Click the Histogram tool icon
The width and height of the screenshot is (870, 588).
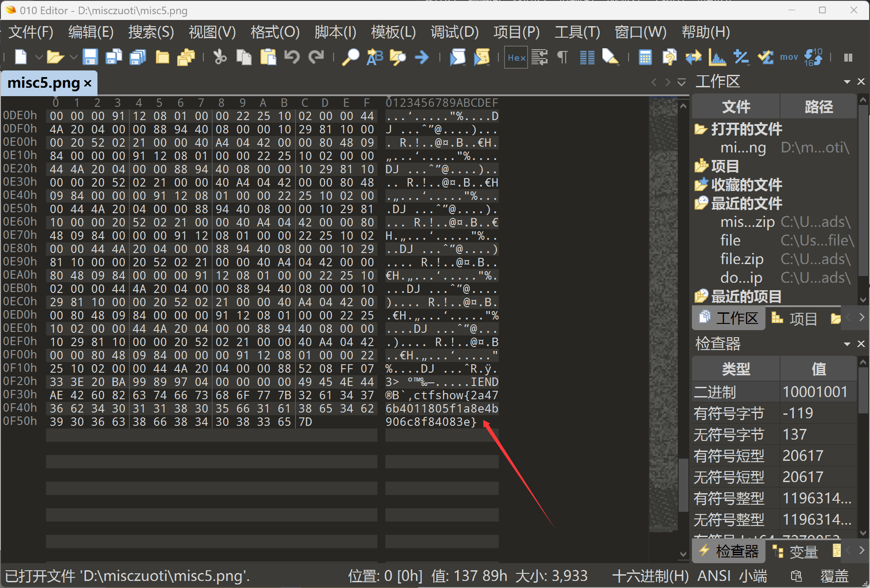click(x=717, y=57)
